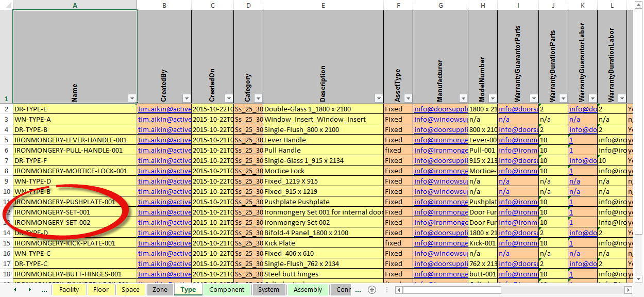
Task: Open the Assembly sheet tab
Action: (x=308, y=290)
